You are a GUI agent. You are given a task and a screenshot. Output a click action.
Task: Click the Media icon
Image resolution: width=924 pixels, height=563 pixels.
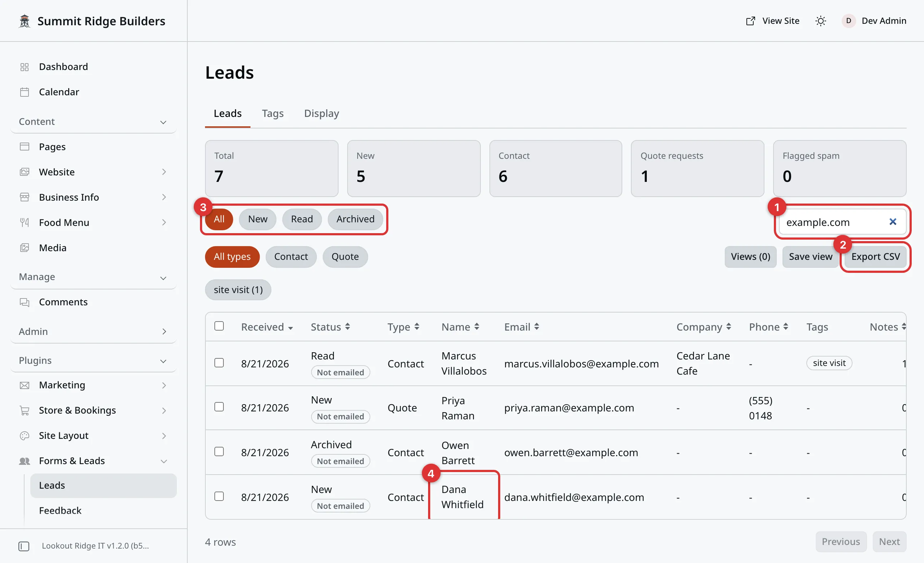pyautogui.click(x=25, y=248)
